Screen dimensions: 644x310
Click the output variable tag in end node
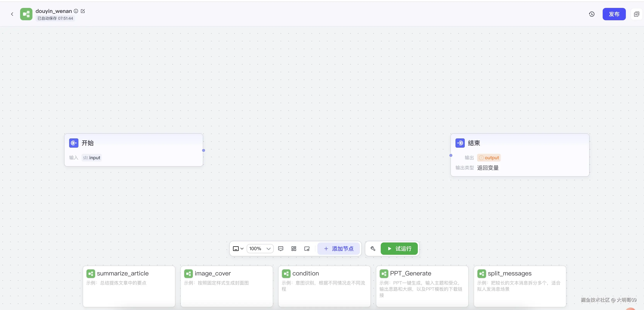[489, 158]
